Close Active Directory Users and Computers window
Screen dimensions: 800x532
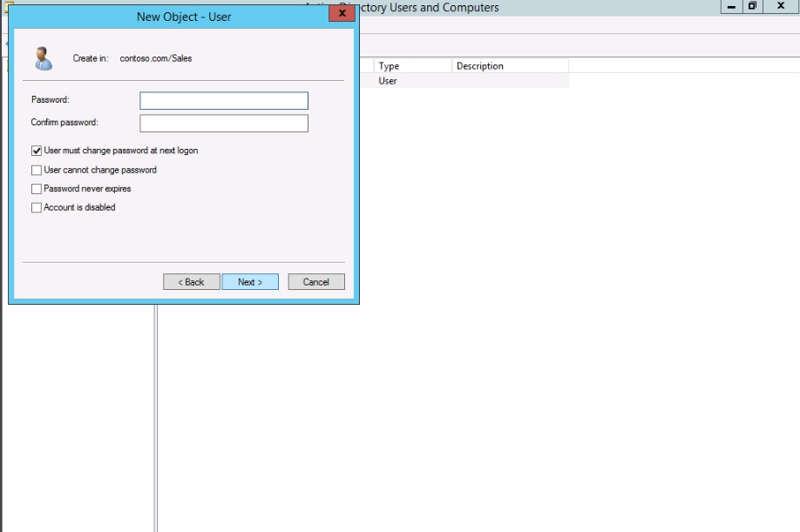[781, 7]
